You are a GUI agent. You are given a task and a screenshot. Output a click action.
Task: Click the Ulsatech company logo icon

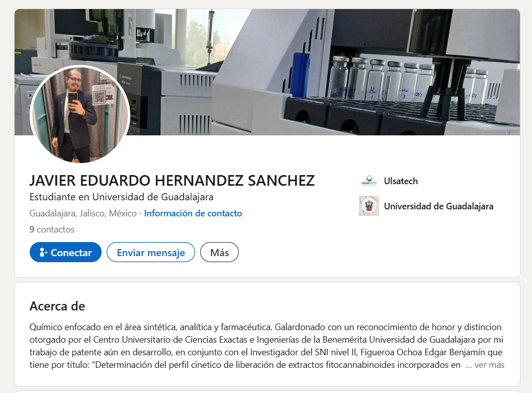click(369, 181)
